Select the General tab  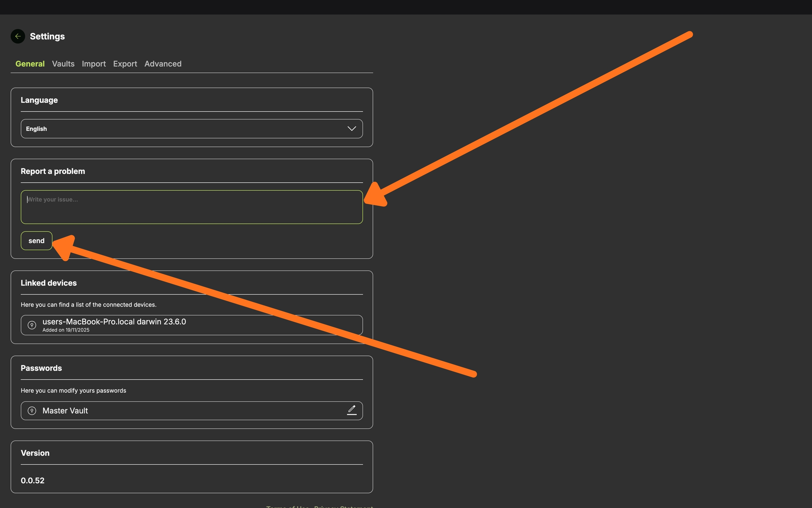point(30,64)
